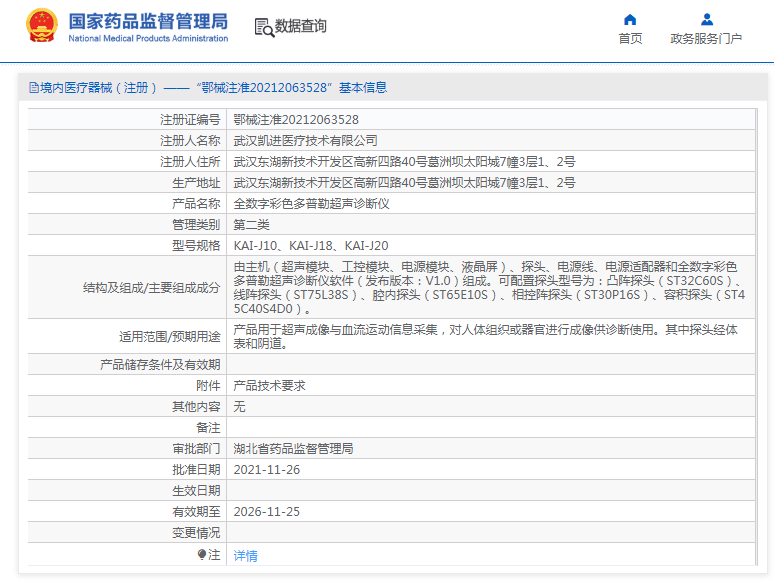This screenshot has width=774, height=581.
Task: Select the 数据查询 heading text
Action: [x=301, y=27]
